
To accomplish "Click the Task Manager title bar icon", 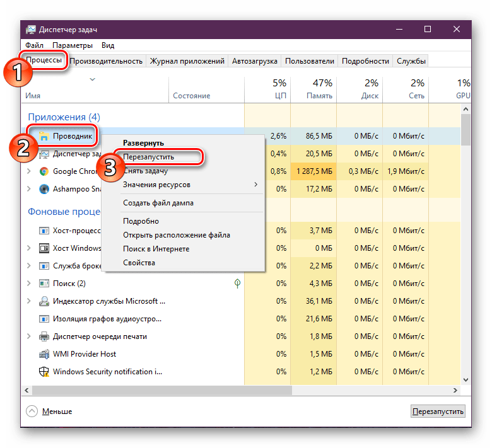I will 31,30.
